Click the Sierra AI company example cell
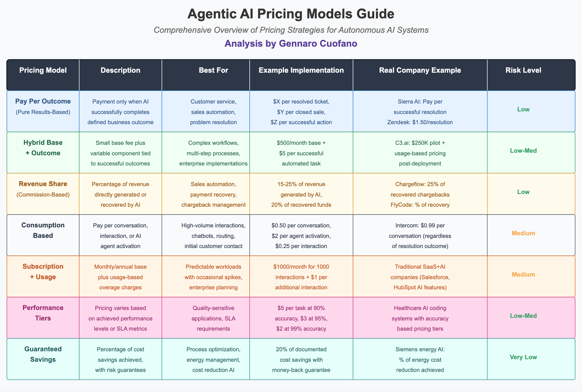 click(420, 112)
